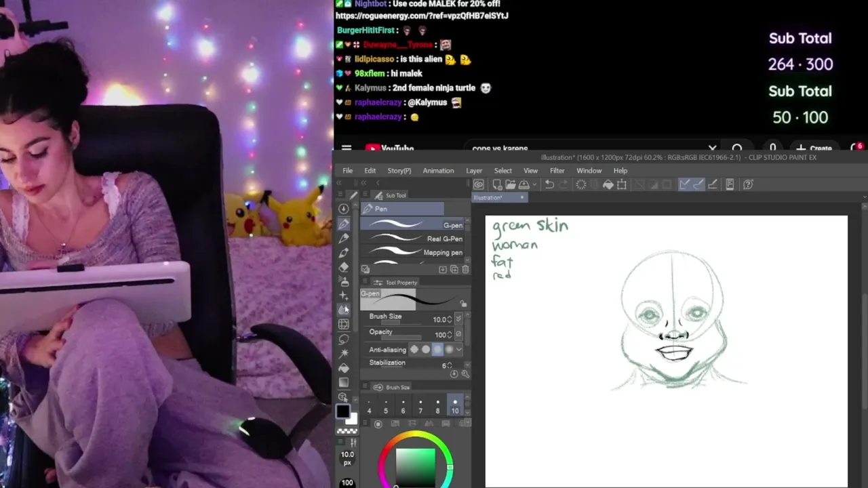This screenshot has width=868, height=488.
Task: Choose the Mapping pen sub tool
Action: [x=412, y=252]
